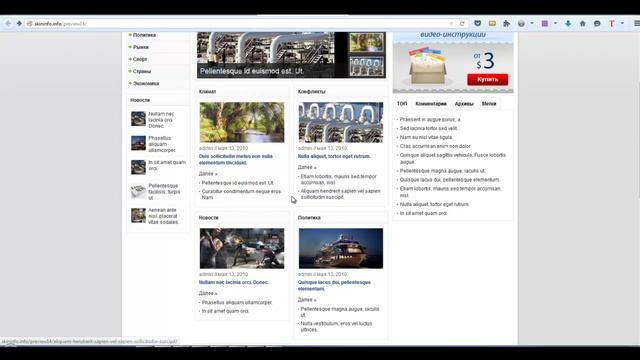Switch to the ТОП tab
Image resolution: width=640 pixels, height=360 pixels.
tap(402, 104)
